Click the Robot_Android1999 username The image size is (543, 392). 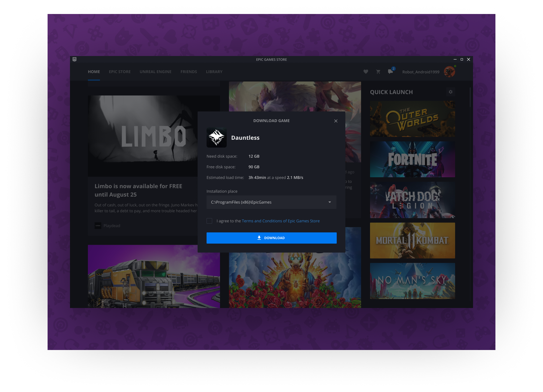click(x=421, y=72)
